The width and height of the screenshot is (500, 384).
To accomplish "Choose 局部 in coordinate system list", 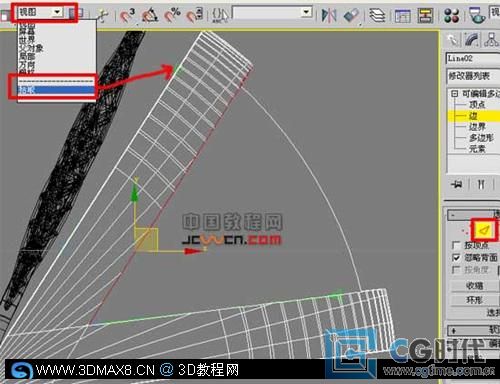I will (x=27, y=56).
